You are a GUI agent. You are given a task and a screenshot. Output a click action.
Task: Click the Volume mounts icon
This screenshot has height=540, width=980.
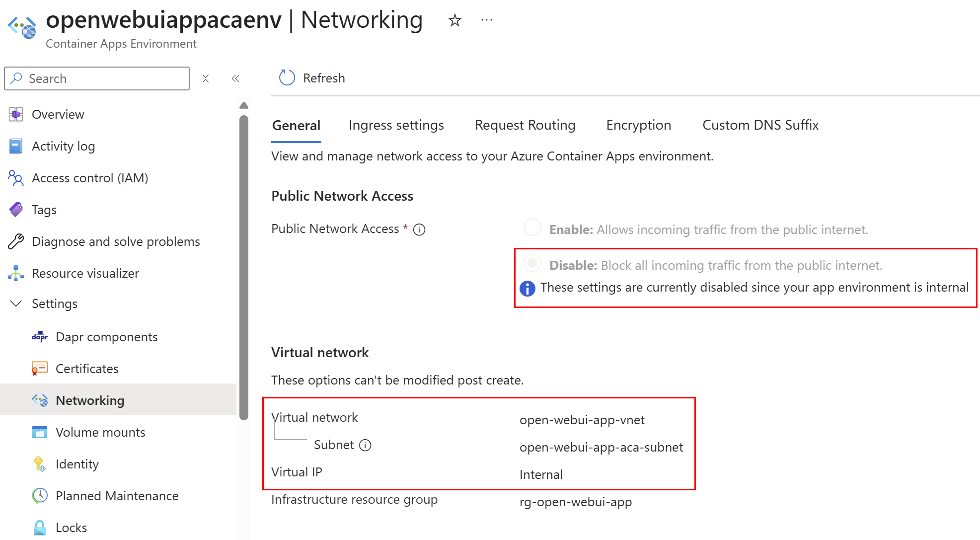(x=40, y=432)
